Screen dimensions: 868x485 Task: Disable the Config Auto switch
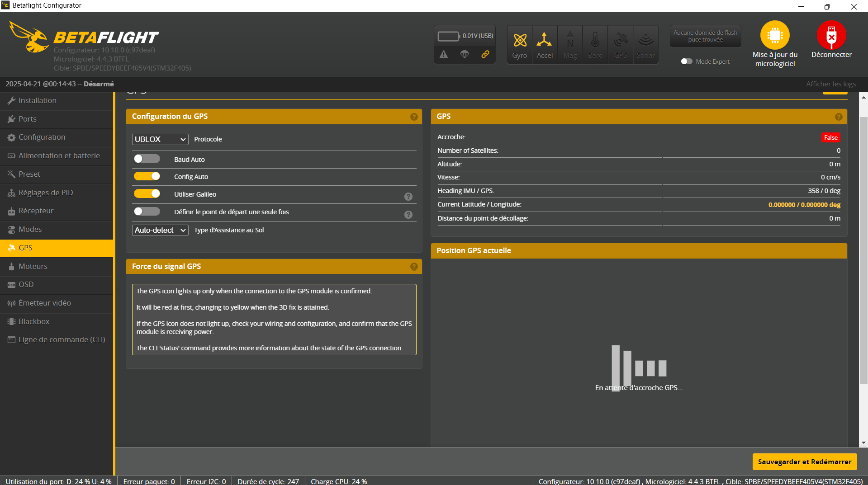[147, 176]
